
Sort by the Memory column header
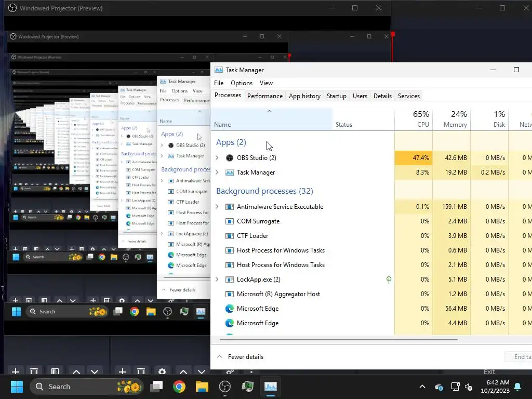coord(451,119)
